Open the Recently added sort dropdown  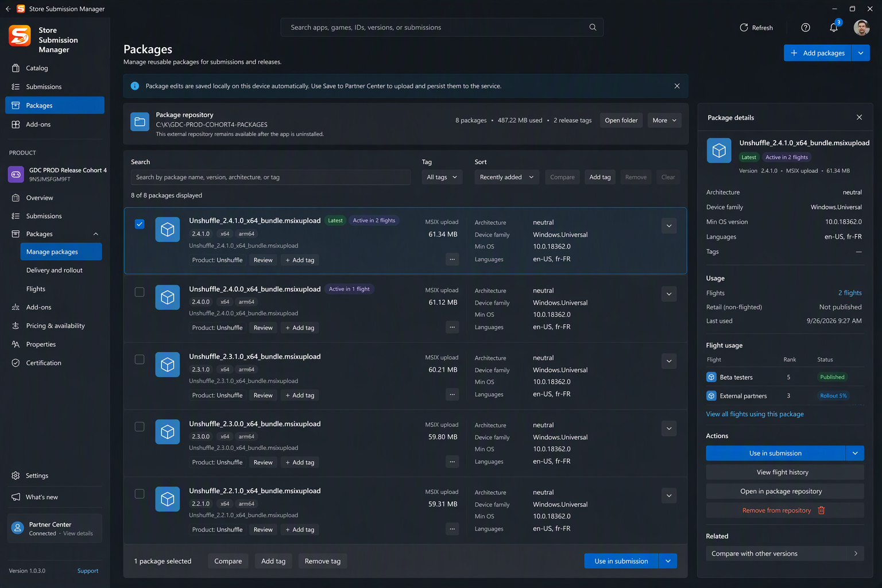click(507, 177)
